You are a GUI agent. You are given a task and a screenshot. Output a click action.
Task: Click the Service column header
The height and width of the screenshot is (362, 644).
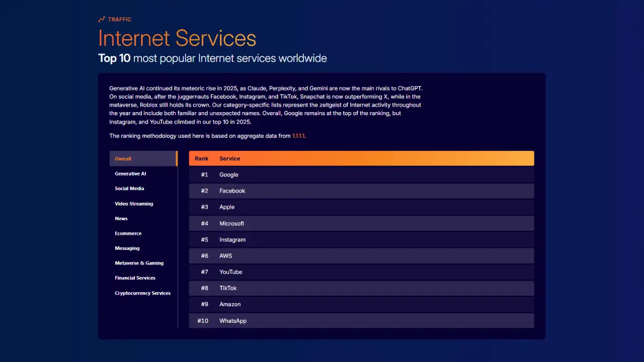pyautogui.click(x=229, y=158)
